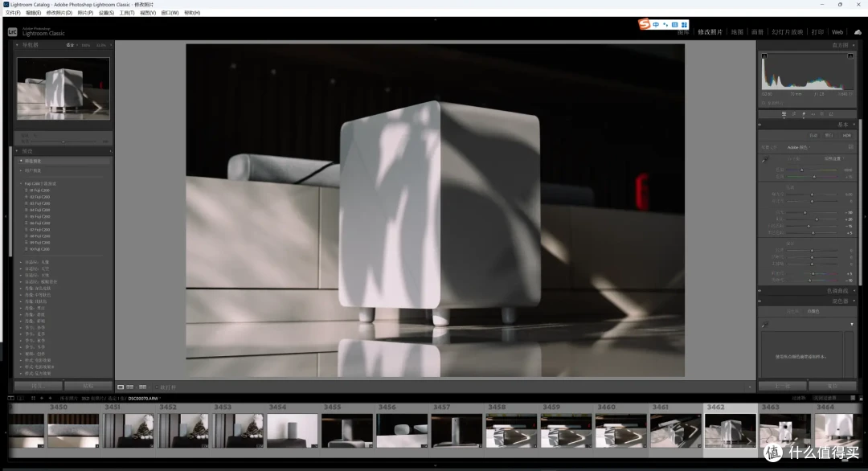Image resolution: width=868 pixels, height=471 pixels.
Task: Toggle the 混色器 panel switch
Action: point(760,301)
